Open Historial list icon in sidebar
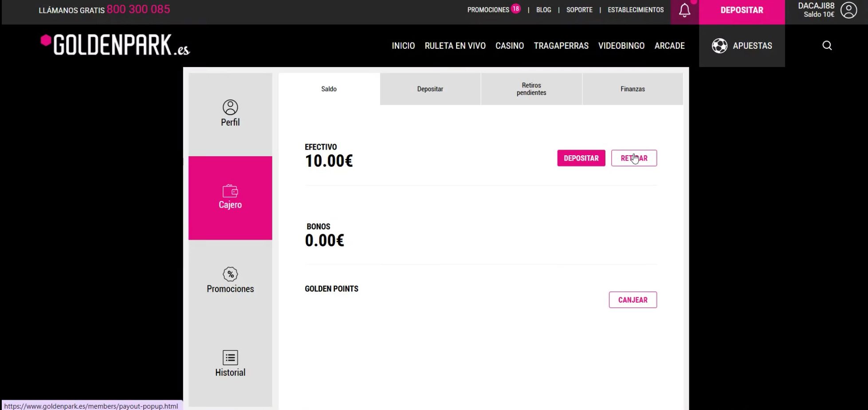The image size is (868, 410). [230, 358]
